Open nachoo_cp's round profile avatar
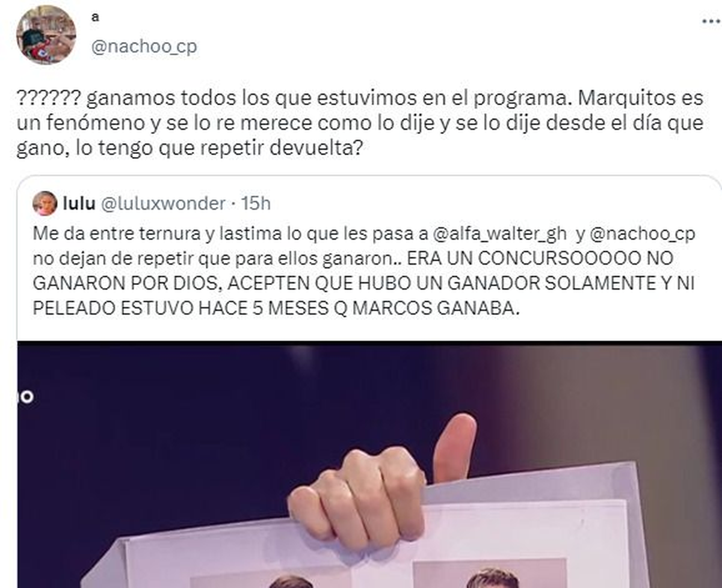Image resolution: width=722 pixels, height=588 pixels. (46, 35)
